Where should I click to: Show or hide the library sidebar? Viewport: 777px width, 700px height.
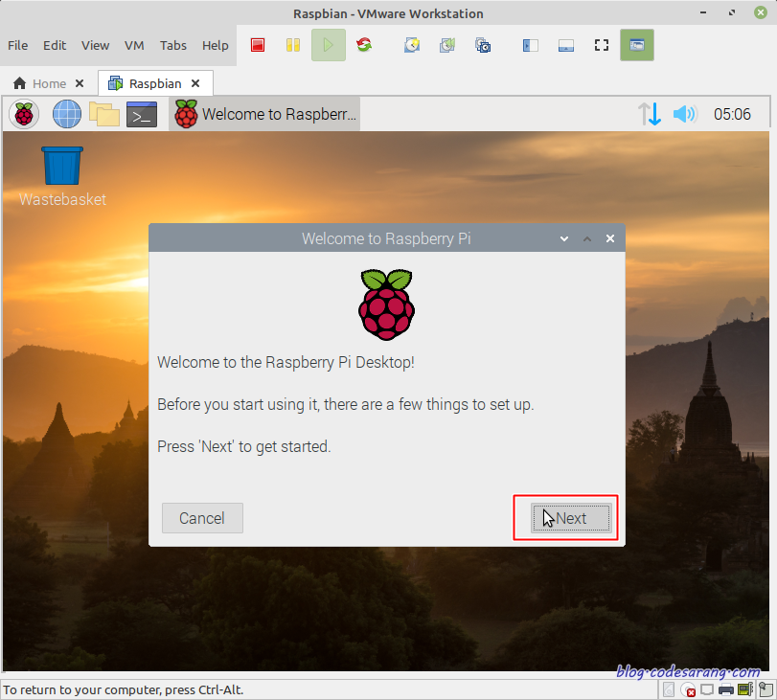coord(530,45)
